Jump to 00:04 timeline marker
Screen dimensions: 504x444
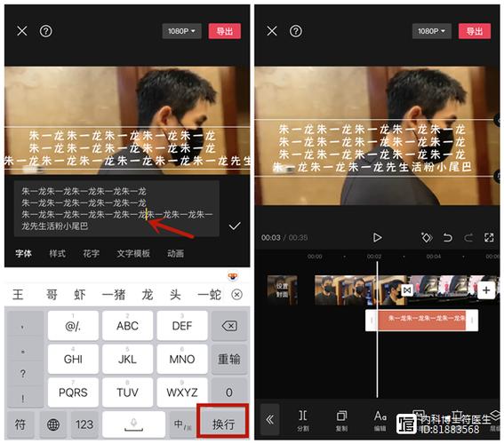434,257
